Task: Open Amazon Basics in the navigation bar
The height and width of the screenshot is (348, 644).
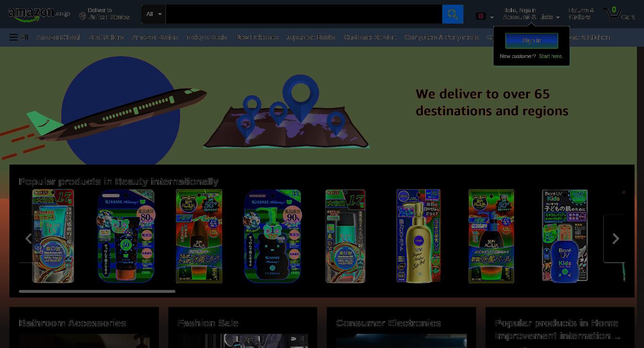Action: (x=155, y=37)
